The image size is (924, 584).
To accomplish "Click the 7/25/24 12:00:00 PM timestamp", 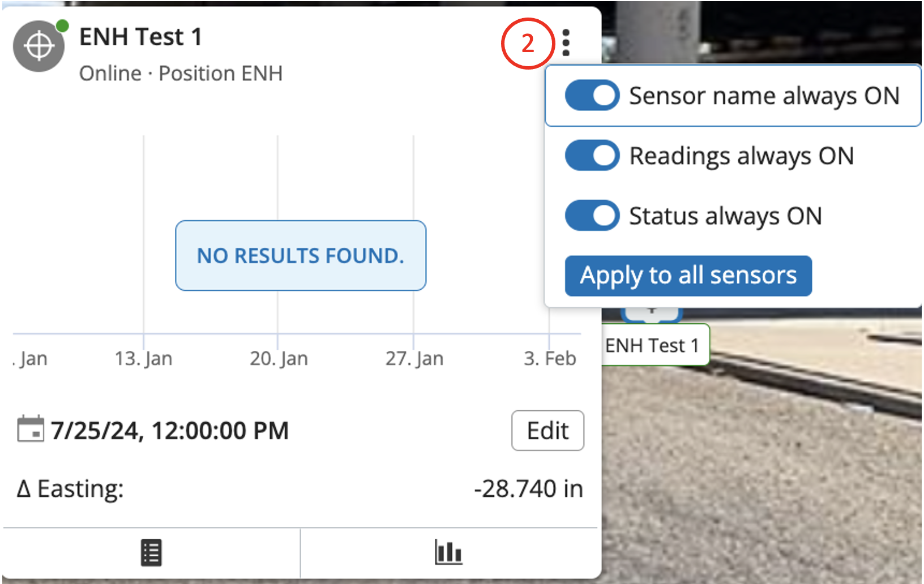I will click(170, 431).
